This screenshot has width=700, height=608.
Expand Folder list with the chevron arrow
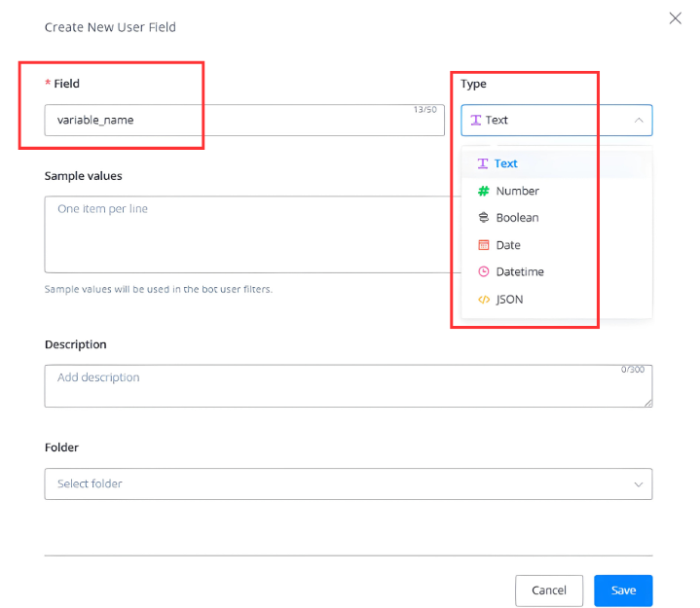pyautogui.click(x=639, y=483)
